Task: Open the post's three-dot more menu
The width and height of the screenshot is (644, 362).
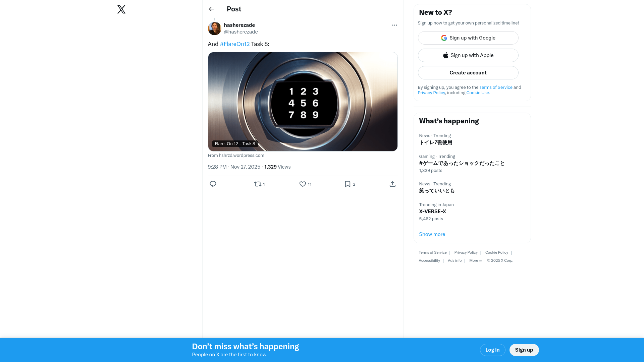Action: [394, 25]
